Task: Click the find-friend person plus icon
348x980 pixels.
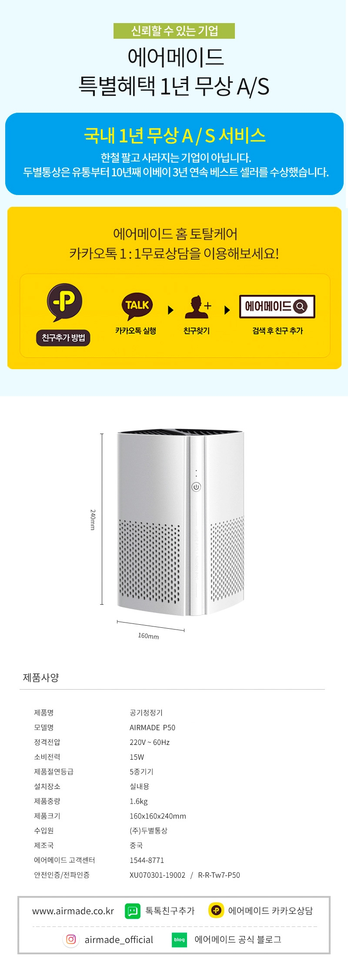Action: pyautogui.click(x=198, y=307)
